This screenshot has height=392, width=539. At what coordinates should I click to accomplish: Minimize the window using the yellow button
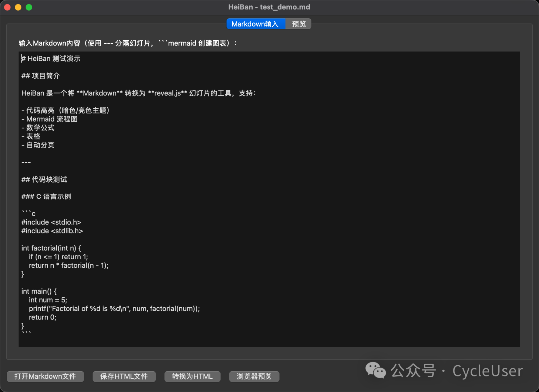18,7
